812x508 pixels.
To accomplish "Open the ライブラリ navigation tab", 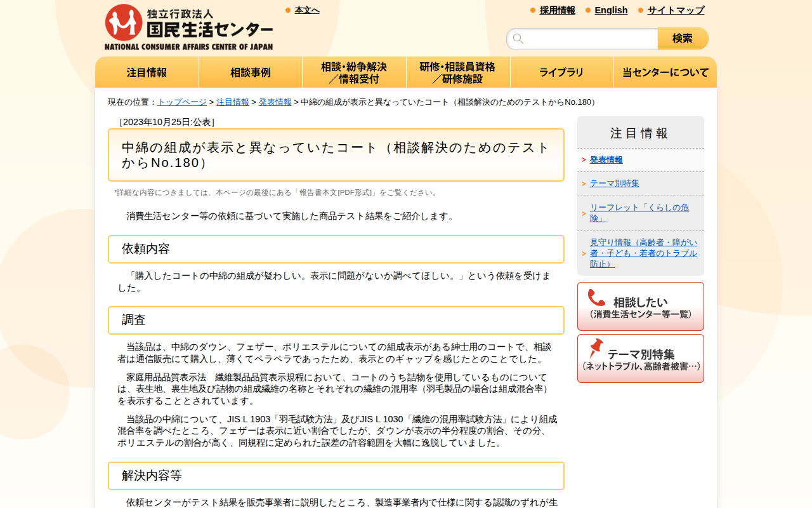I will (561, 72).
